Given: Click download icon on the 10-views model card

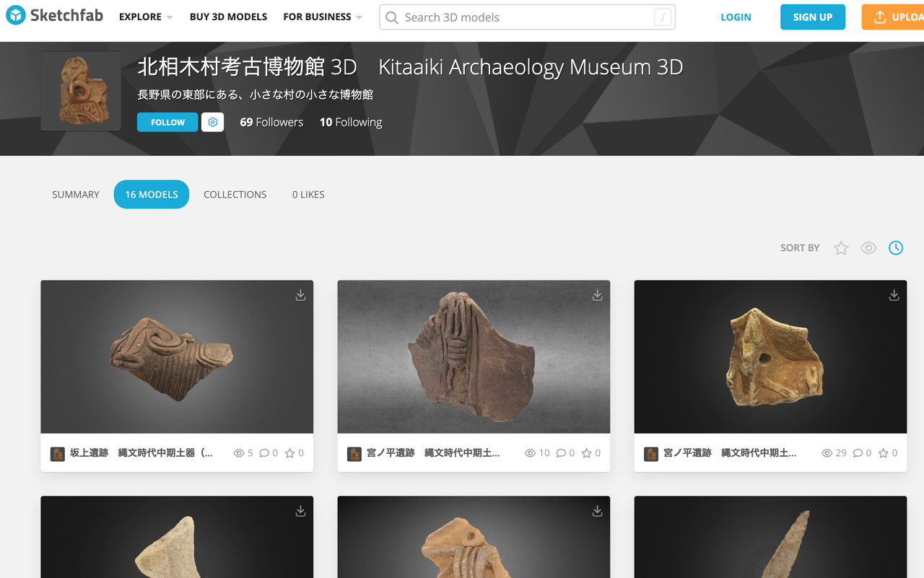Looking at the screenshot, I should tap(597, 295).
